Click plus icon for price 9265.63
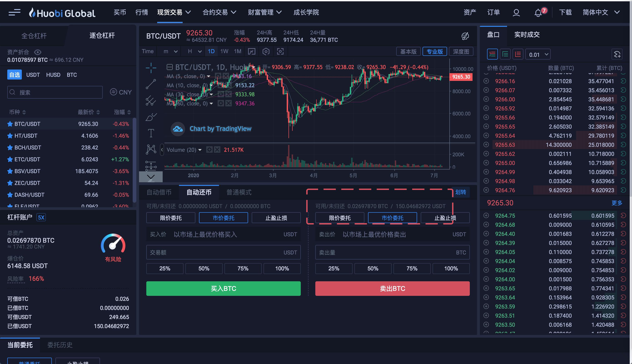This screenshot has width=632, height=364. coord(486,145)
